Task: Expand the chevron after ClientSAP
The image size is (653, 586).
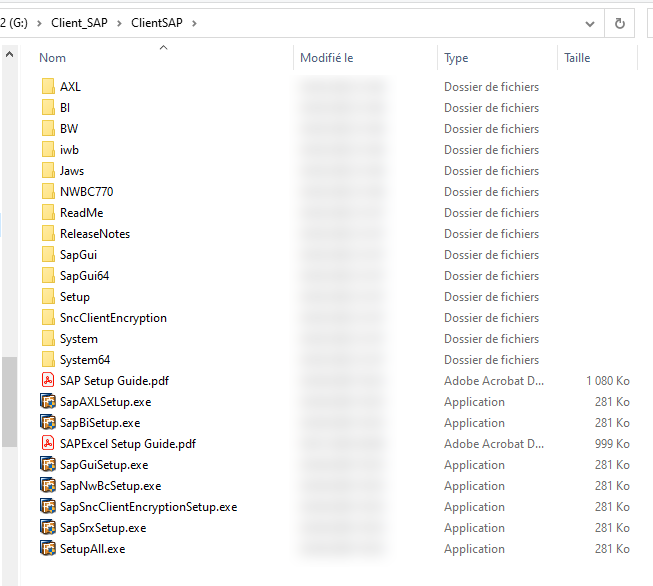Action: coord(194,23)
